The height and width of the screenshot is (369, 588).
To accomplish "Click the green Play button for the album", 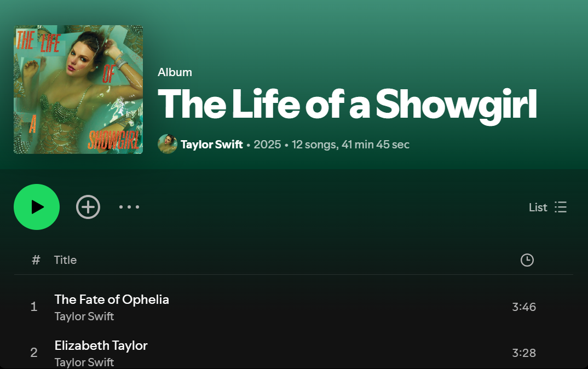I will tap(36, 207).
